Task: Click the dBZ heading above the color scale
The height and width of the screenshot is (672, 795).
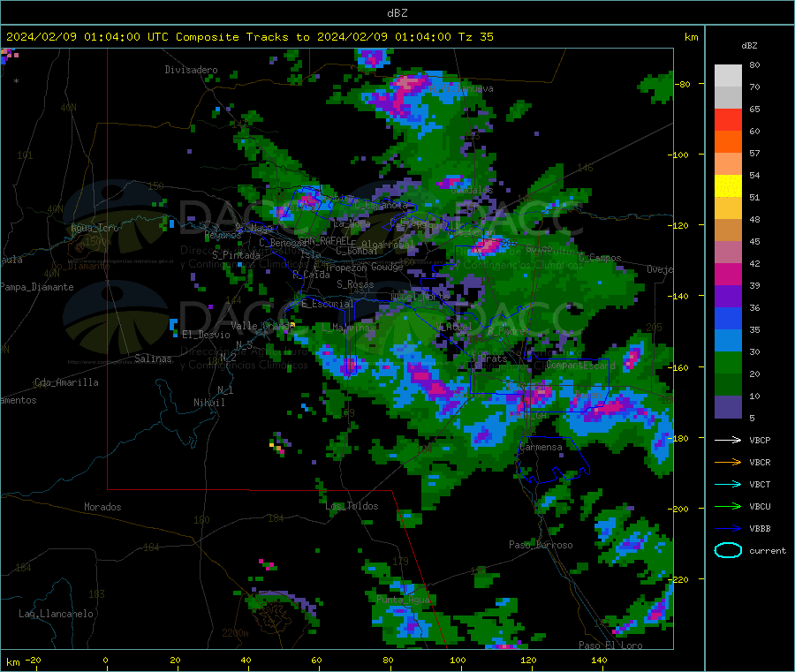Action: [x=749, y=46]
